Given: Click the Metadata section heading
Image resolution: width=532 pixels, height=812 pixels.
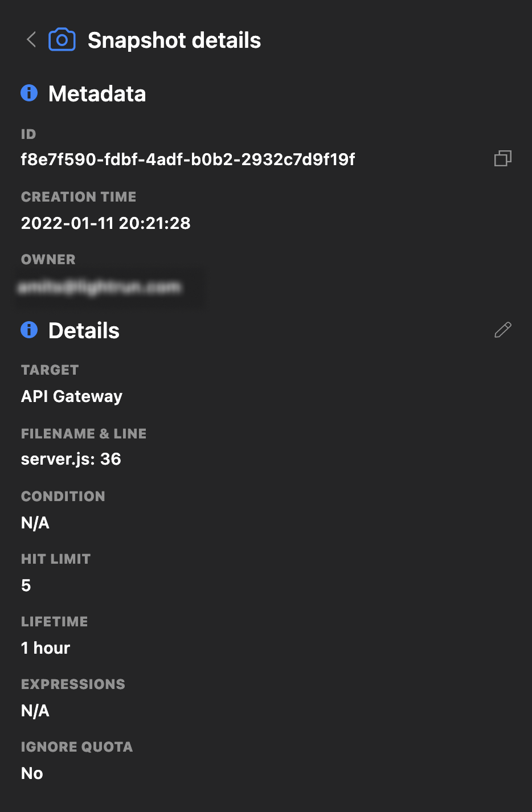Looking at the screenshot, I should coord(97,94).
